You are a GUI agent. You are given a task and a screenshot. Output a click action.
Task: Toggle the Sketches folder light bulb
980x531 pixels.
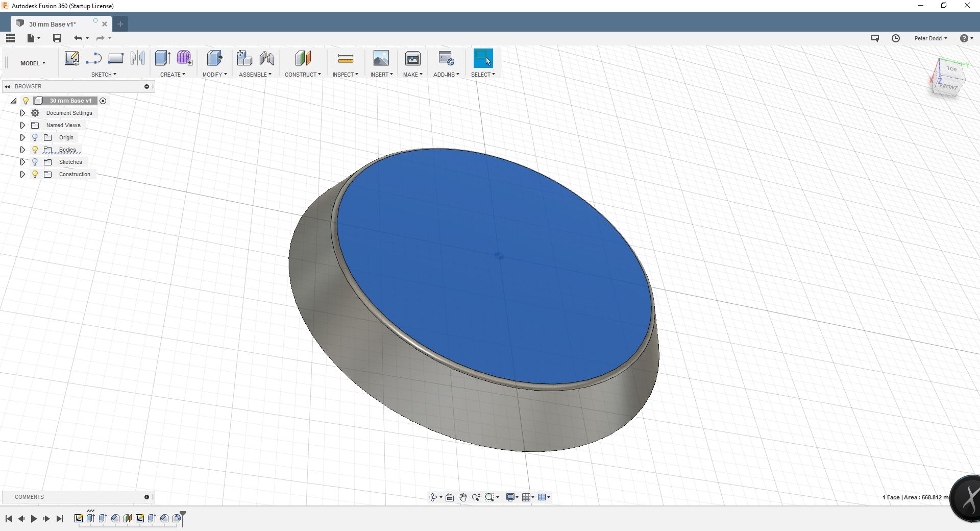(x=35, y=162)
